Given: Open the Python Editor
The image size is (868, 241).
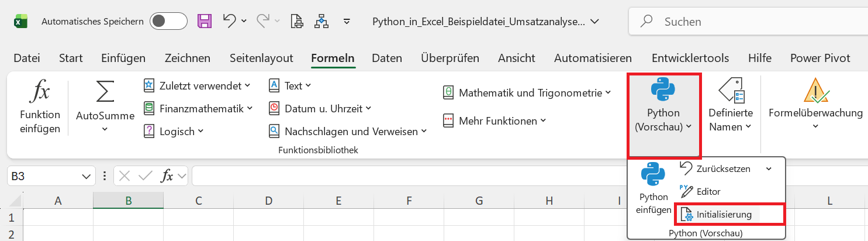Looking at the screenshot, I should [x=701, y=191].
